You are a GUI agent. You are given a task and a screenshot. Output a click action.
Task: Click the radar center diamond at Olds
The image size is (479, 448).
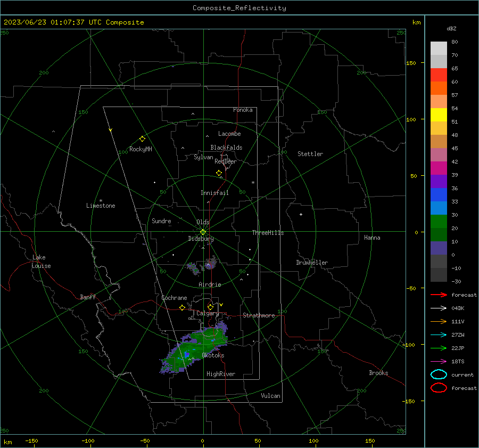point(203,232)
